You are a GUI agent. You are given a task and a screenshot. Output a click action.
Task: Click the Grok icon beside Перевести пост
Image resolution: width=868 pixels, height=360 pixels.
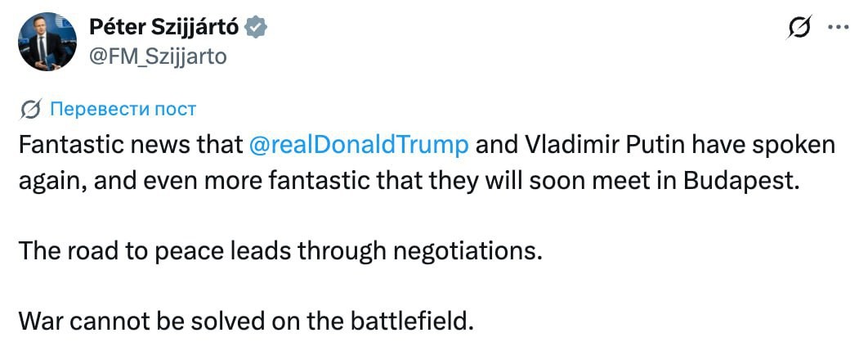pyautogui.click(x=30, y=109)
